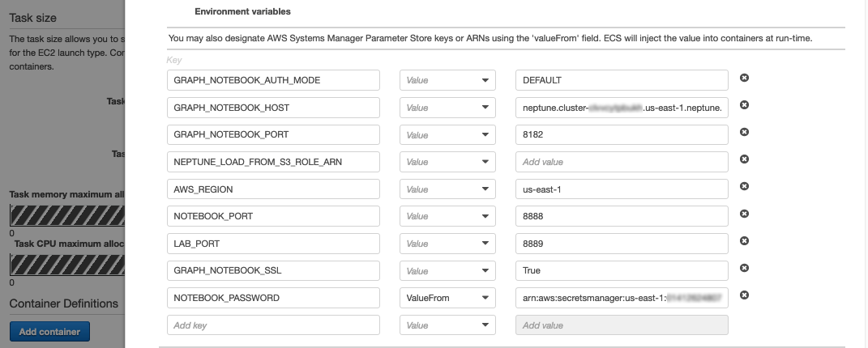Remove the GRAPH_NOTEBOOK_AUTH_MODE variable row

744,78
